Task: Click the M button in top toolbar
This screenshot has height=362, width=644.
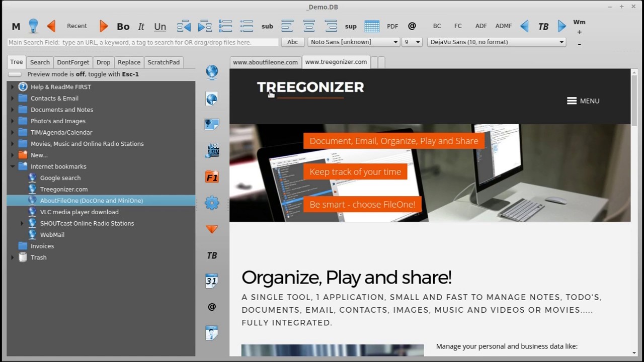Action: 16,27
